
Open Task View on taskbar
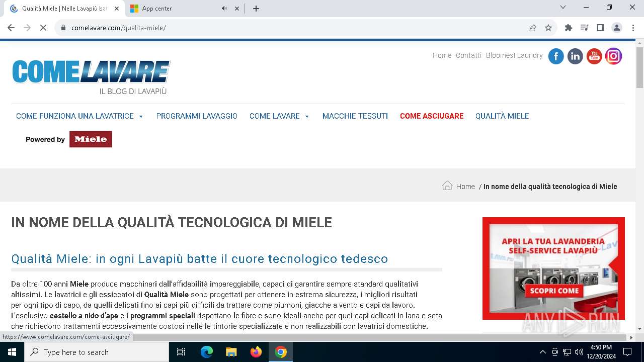click(x=181, y=352)
